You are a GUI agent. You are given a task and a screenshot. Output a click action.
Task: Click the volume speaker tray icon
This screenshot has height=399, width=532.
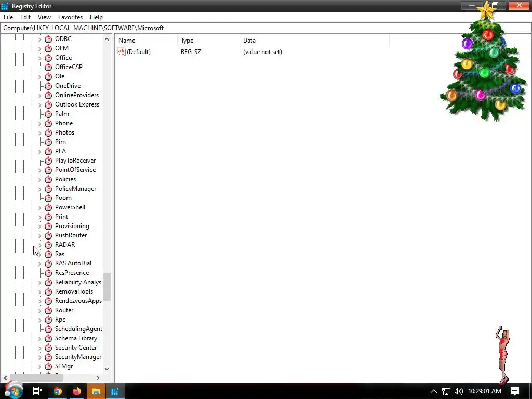(458, 391)
